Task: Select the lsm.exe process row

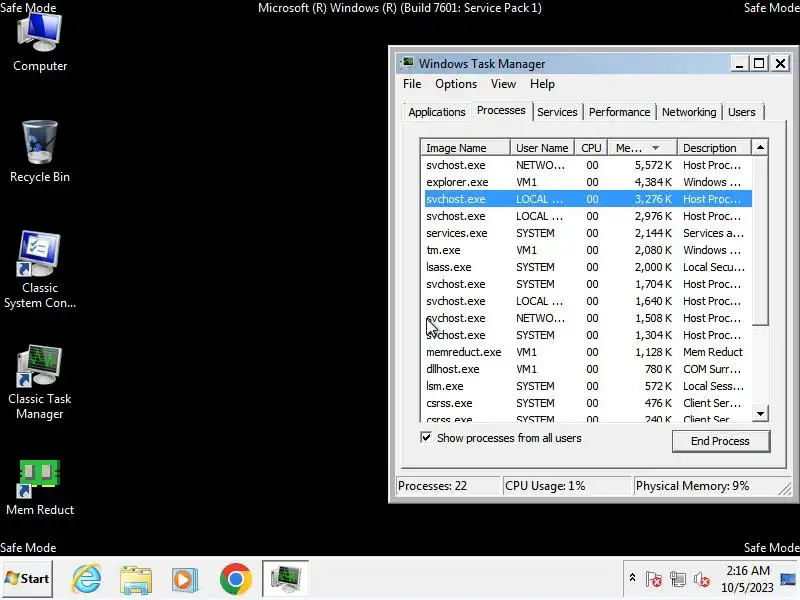Action: point(588,386)
